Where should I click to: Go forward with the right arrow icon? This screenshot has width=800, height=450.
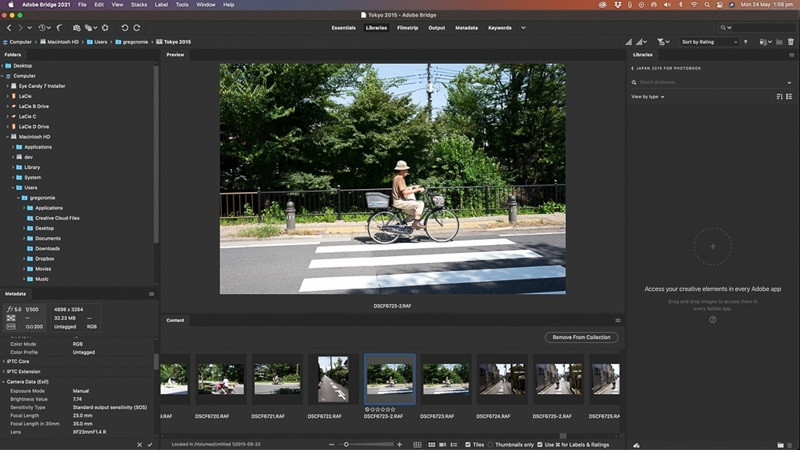(20, 28)
